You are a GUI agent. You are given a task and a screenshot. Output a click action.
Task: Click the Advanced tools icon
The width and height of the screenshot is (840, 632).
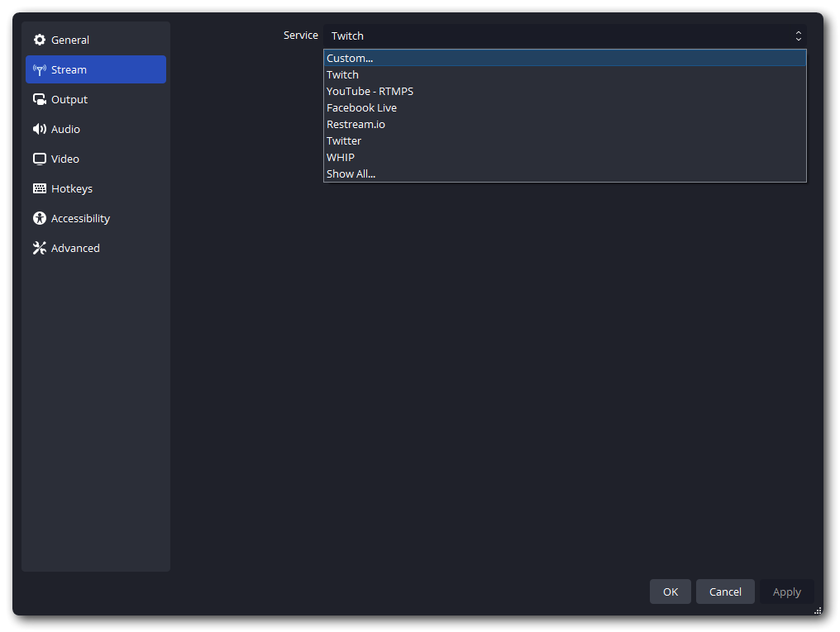click(x=39, y=248)
